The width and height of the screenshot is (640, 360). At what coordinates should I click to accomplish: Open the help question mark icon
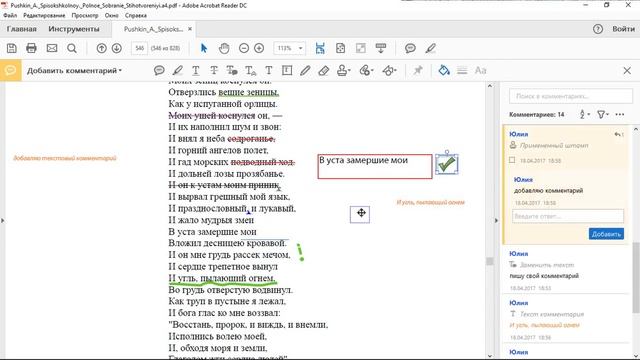[x=598, y=29]
